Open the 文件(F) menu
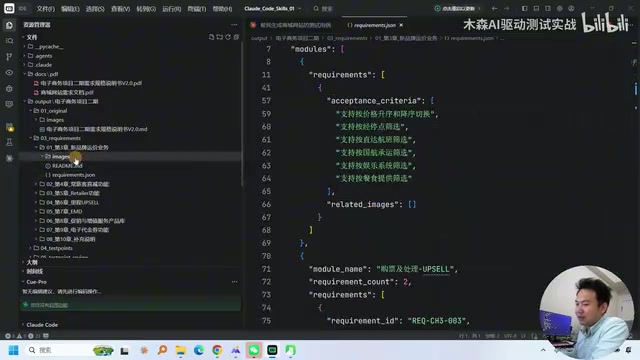 tap(45, 9)
